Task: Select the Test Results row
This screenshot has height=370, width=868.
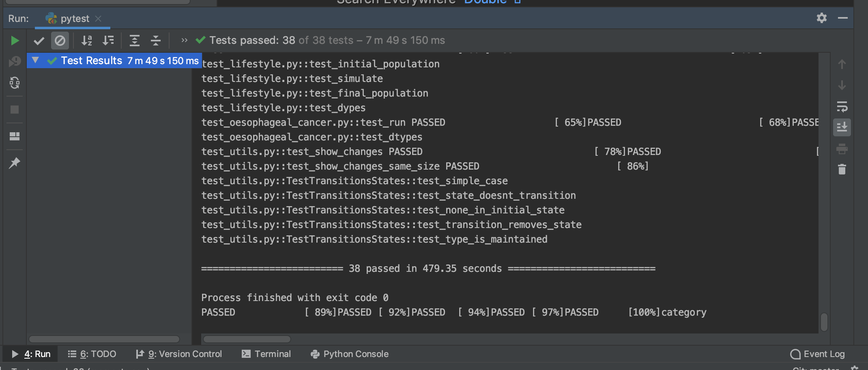Action: [114, 60]
